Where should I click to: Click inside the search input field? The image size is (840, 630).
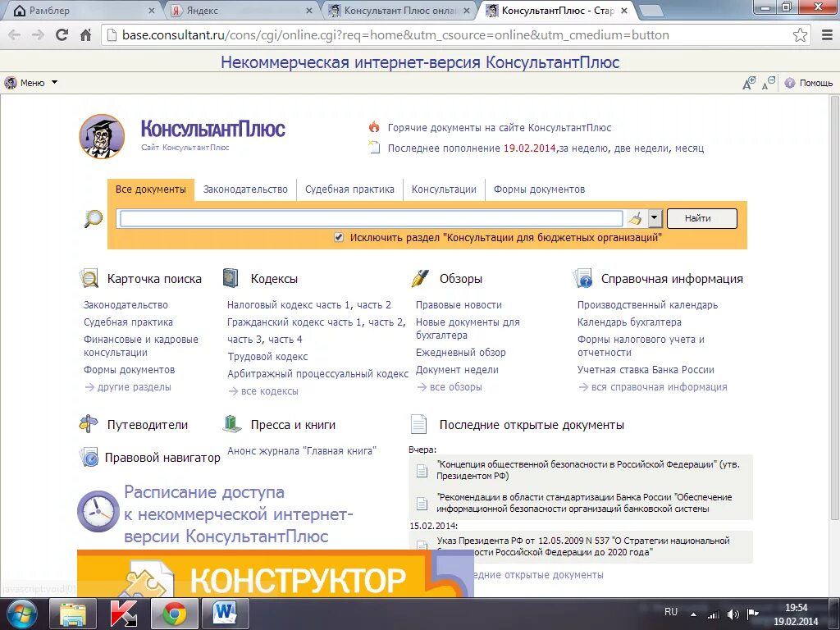point(371,218)
